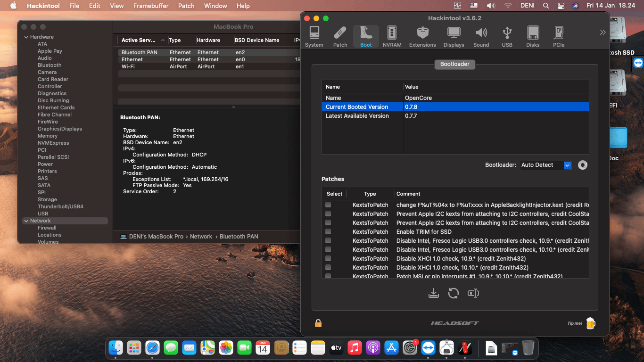
Task: Open the Edit menu
Action: (x=95, y=6)
